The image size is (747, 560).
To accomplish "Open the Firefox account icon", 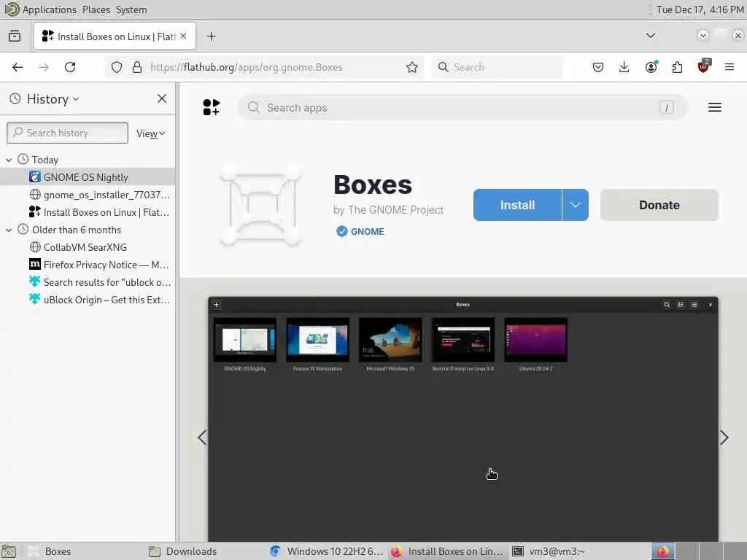I will tap(651, 67).
